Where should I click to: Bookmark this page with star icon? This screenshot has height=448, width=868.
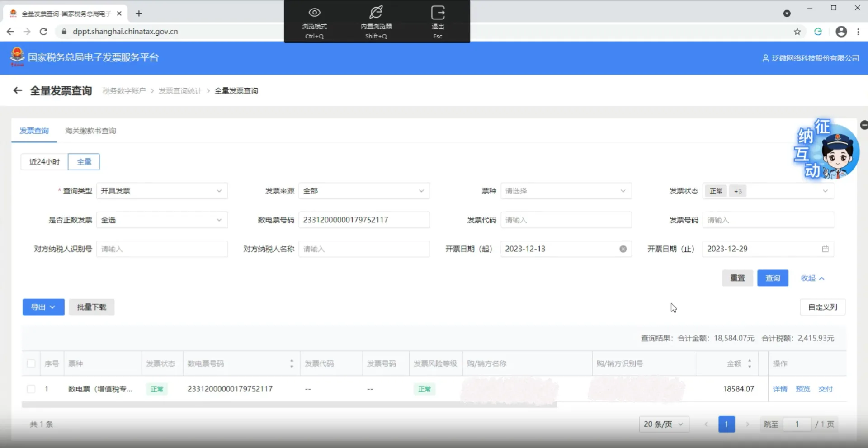[797, 32]
